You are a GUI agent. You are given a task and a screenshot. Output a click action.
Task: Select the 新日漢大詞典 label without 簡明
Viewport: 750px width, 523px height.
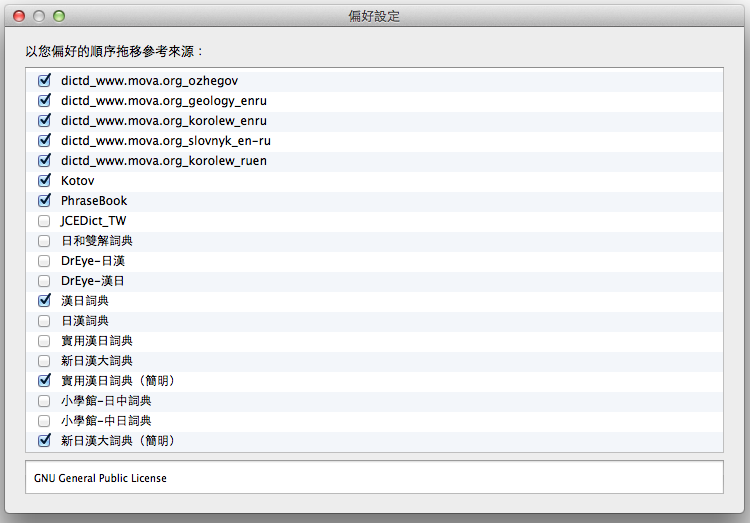pyautogui.click(x=97, y=361)
